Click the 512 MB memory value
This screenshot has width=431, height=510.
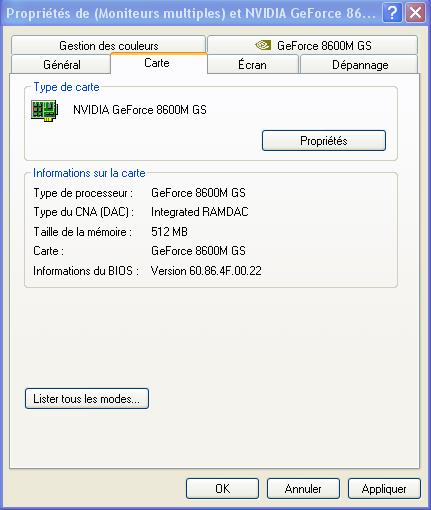169,232
